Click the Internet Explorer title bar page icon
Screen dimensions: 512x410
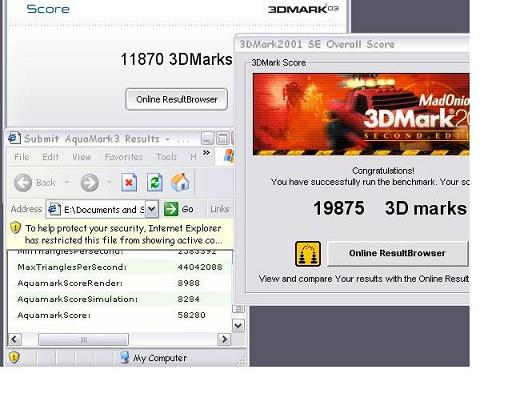14,137
